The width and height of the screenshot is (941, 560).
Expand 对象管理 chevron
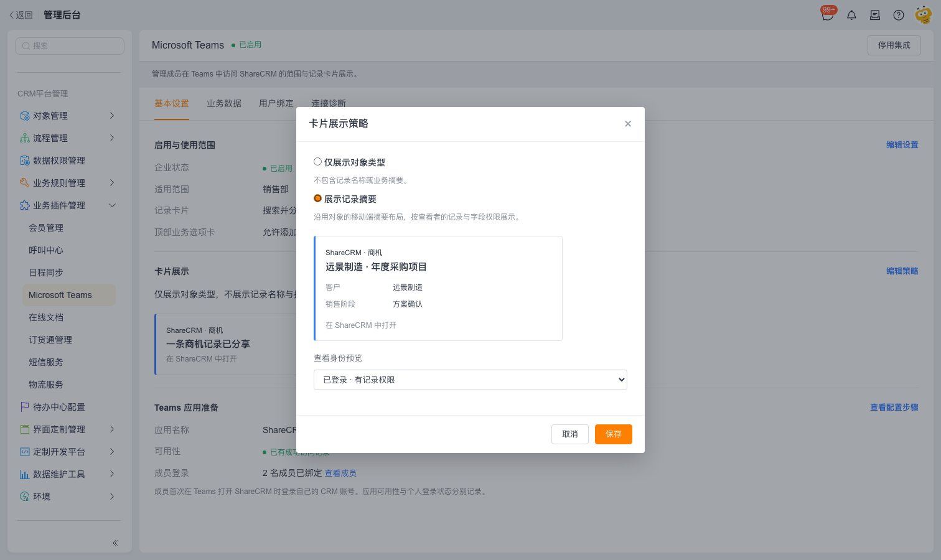click(x=112, y=116)
